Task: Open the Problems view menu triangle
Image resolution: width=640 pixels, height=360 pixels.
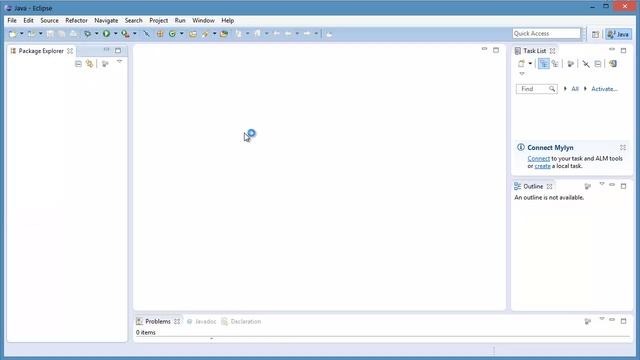Action: (x=602, y=319)
